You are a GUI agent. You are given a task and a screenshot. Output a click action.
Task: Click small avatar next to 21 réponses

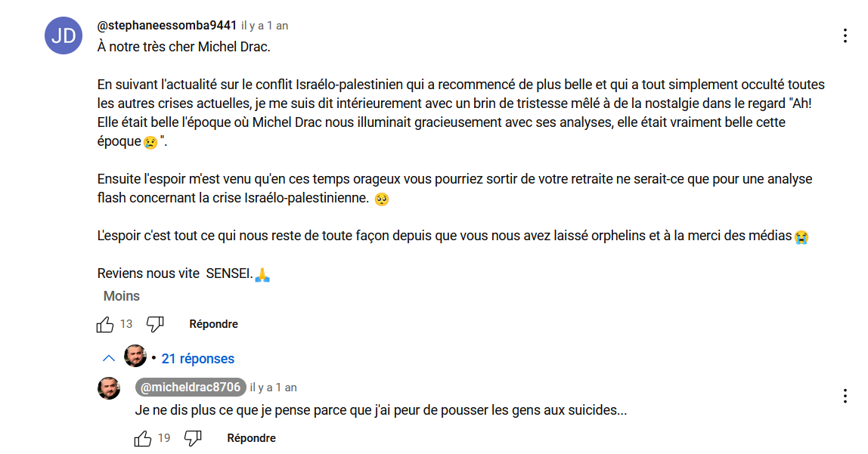coord(135,356)
